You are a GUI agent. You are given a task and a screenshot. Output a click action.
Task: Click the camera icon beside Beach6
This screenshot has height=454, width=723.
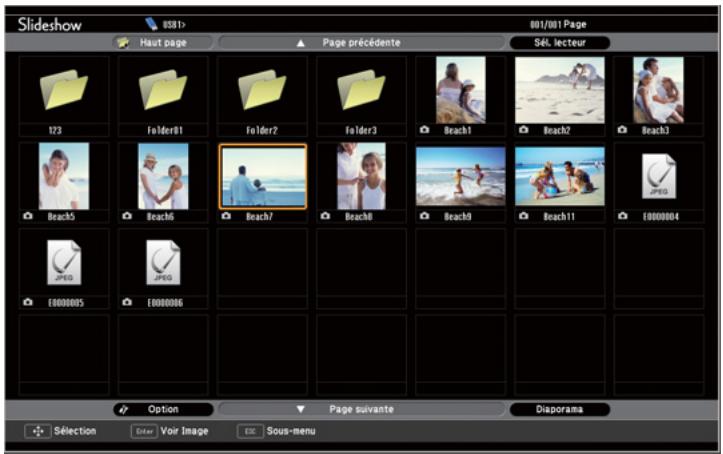pyautogui.click(x=127, y=216)
